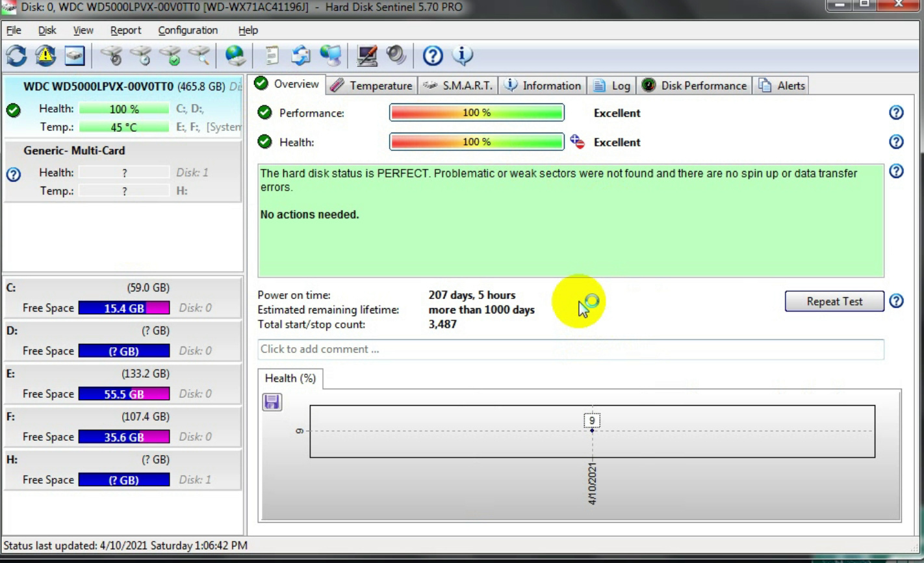Open the Disk menu
Screen dimensions: 924x563
click(47, 30)
